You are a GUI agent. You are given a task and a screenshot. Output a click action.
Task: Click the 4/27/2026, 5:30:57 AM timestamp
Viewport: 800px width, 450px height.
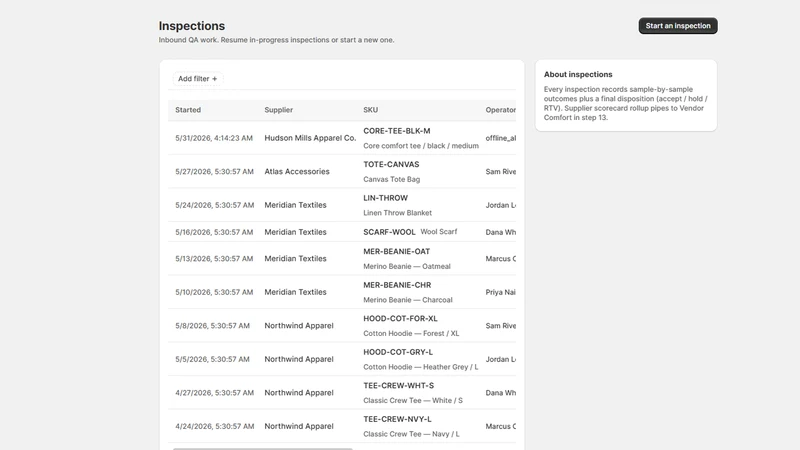coord(214,393)
